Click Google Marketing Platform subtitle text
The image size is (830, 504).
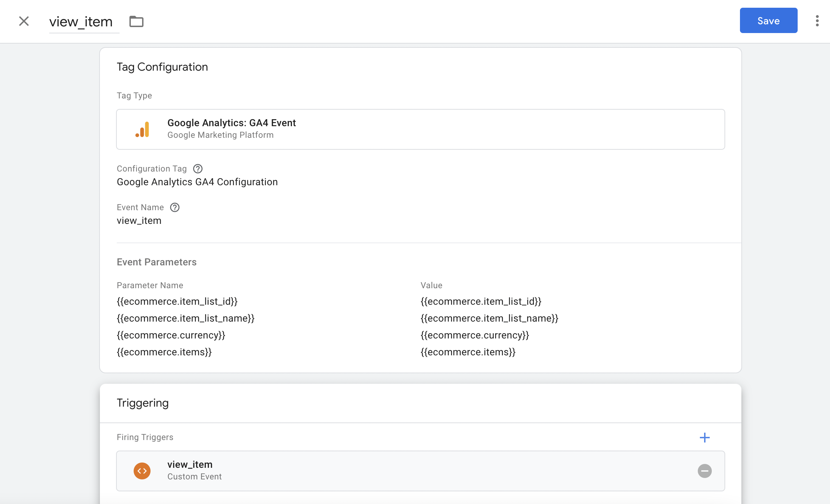[221, 135]
